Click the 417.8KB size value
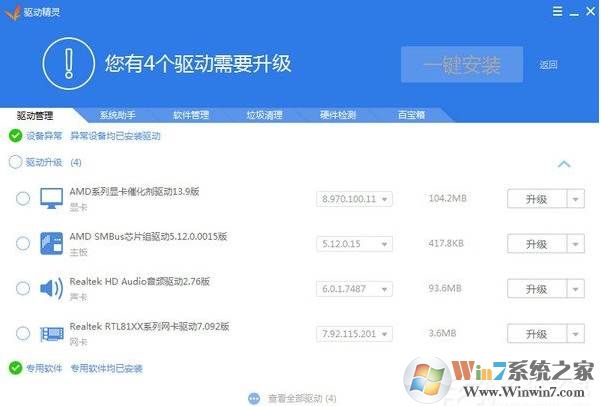This screenshot has width=601, height=406. [446, 243]
